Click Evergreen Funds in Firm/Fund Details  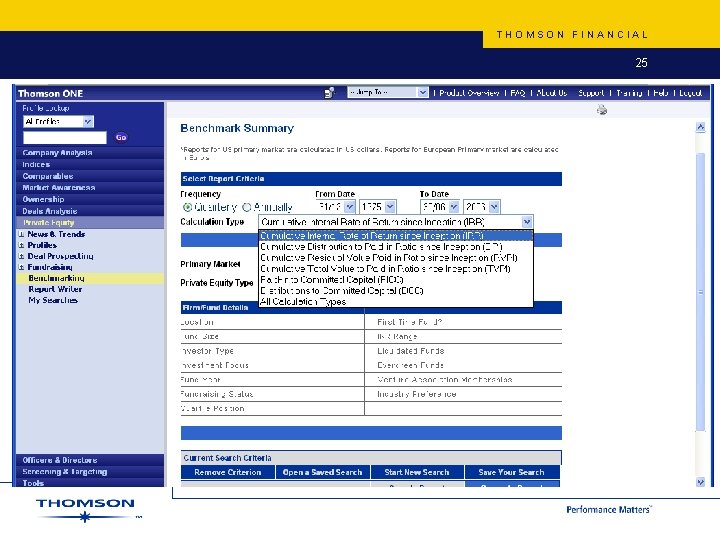click(410, 366)
